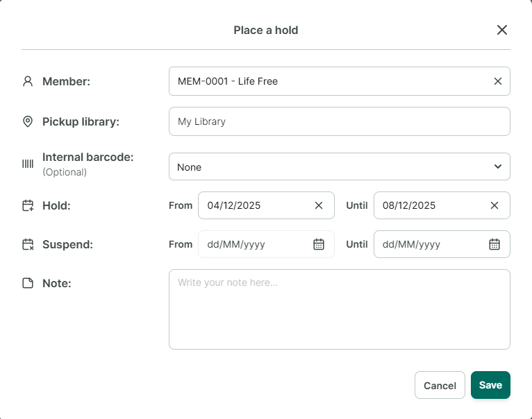This screenshot has height=419, width=532.
Task: Click the Internal barcode icon
Action: coord(28,164)
